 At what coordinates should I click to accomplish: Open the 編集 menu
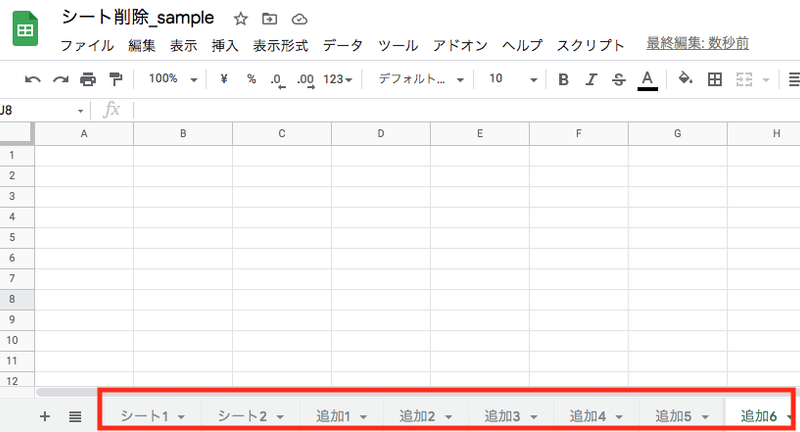tap(142, 45)
